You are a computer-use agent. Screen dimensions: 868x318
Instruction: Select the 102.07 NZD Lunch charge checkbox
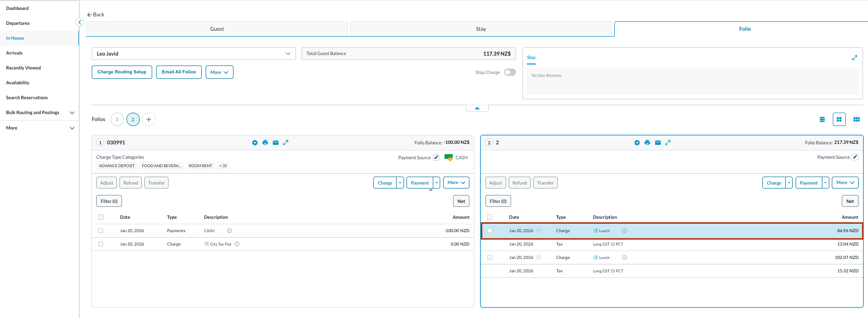(x=490, y=257)
